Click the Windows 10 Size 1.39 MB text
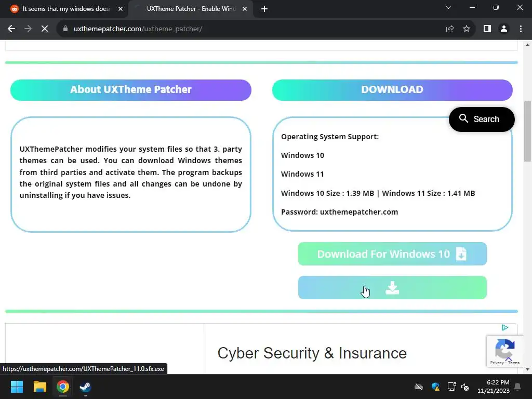The height and width of the screenshot is (399, 532). click(327, 193)
